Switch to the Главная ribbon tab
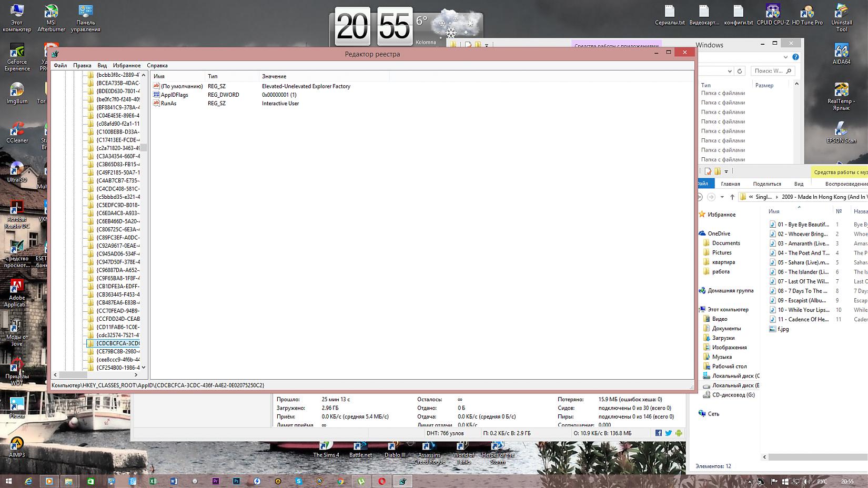This screenshot has width=868, height=488. point(730,184)
